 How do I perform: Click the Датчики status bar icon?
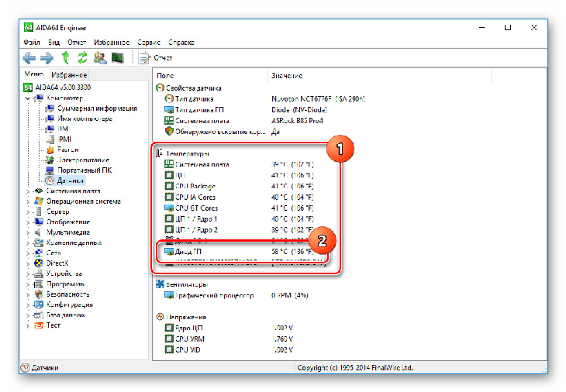click(25, 367)
